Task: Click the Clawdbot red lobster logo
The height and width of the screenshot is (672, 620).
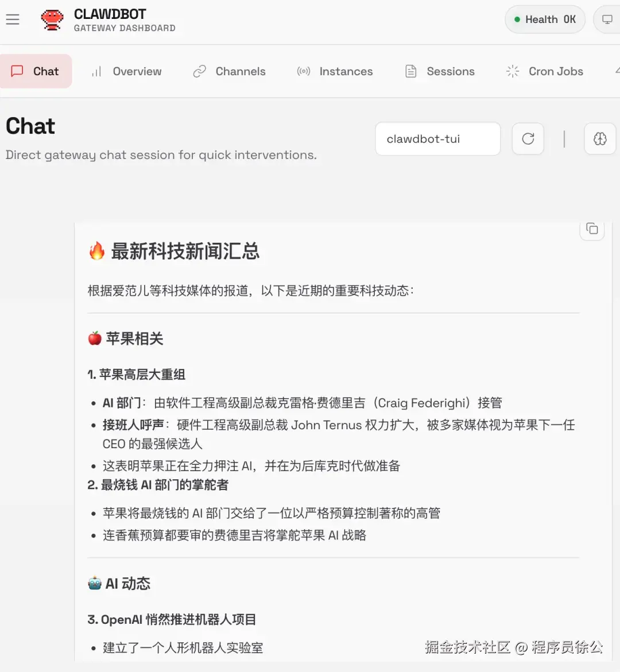Action: (x=52, y=20)
